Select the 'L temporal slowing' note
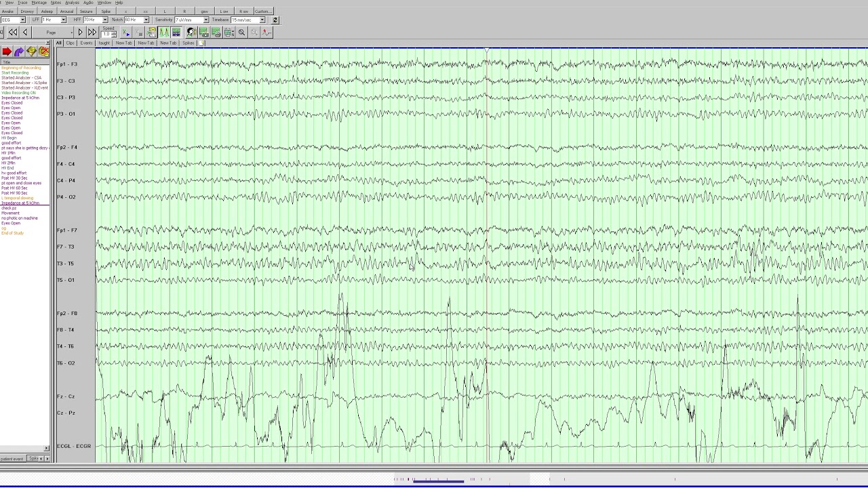Screen dimensions: 868x488 17,198
